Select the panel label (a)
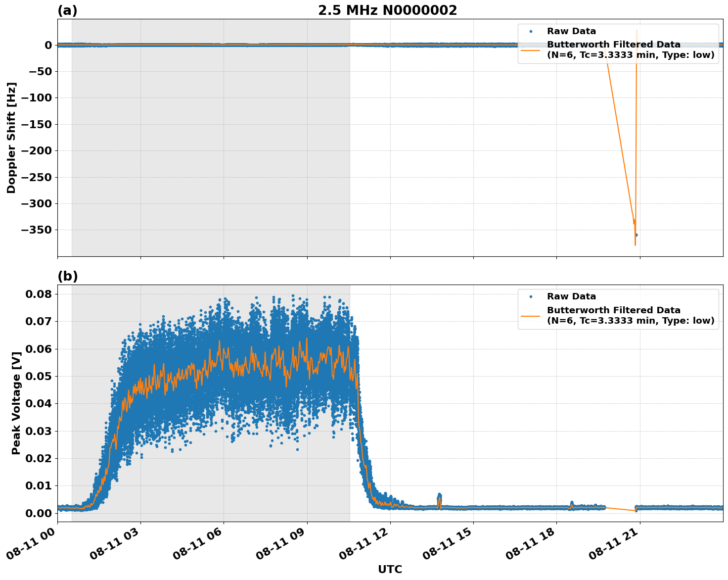 pyautogui.click(x=69, y=9)
